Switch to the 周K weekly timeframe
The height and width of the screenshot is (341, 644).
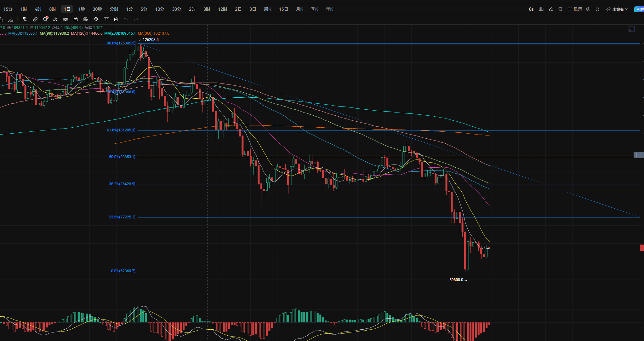click(267, 9)
